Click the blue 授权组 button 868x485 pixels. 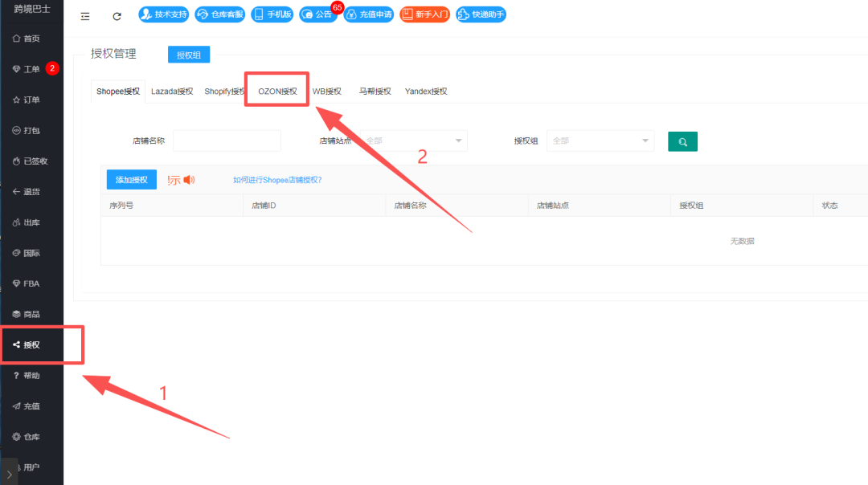[x=189, y=55]
